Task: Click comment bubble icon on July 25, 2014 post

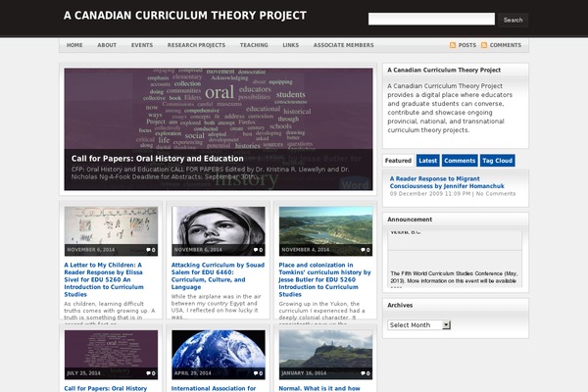Action: point(148,373)
